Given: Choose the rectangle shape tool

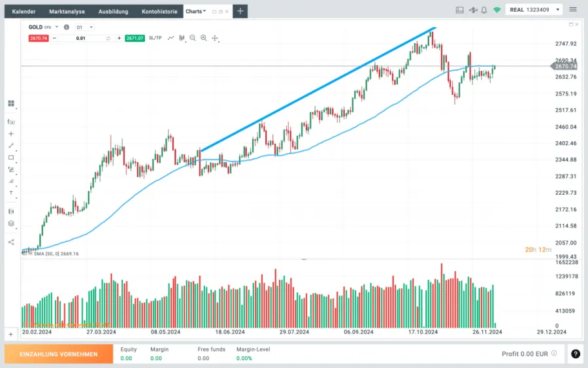Looking at the screenshot, I should (x=10, y=158).
